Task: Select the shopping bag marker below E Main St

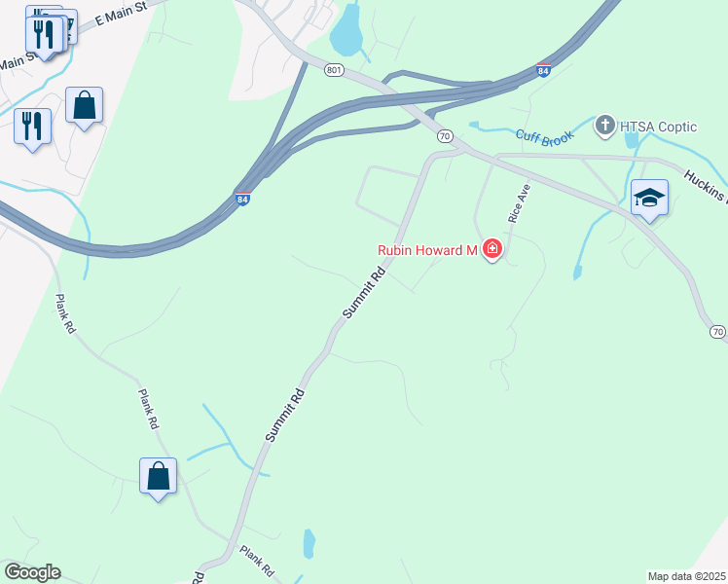Action: (x=84, y=106)
